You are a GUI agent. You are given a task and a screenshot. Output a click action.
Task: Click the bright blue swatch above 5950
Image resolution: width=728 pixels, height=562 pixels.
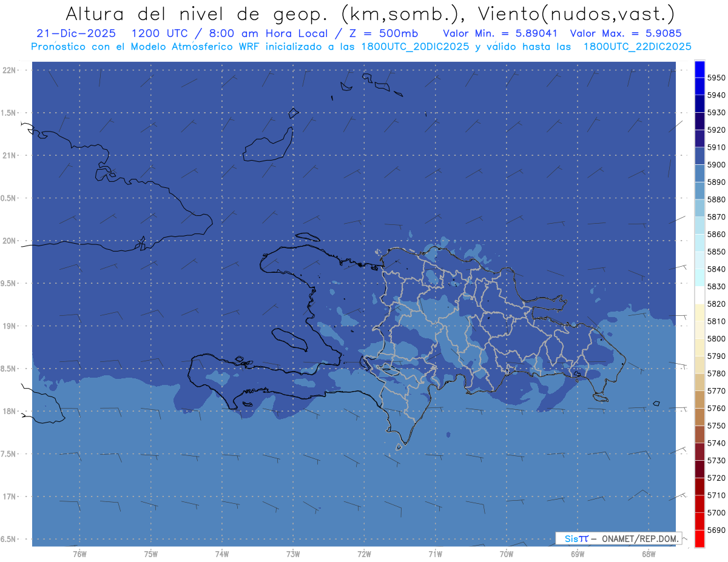(x=699, y=69)
